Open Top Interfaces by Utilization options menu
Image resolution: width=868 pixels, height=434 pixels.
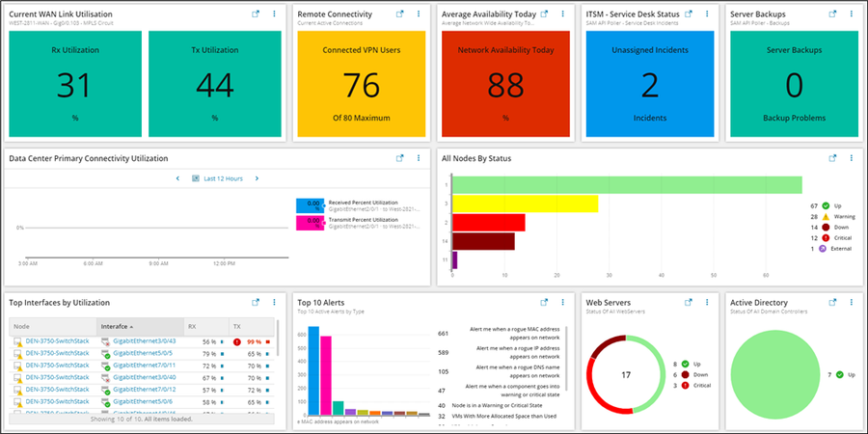click(274, 302)
